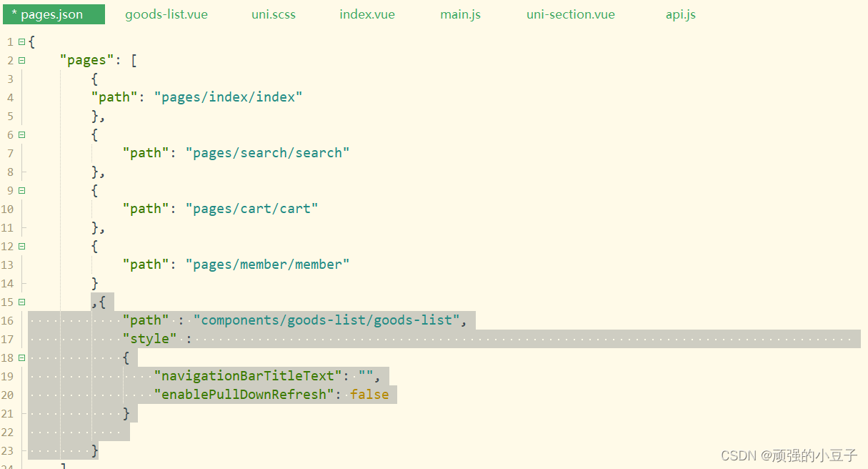Switch to the main.js tab
Viewport: 868px width, 469px height.
tap(460, 14)
